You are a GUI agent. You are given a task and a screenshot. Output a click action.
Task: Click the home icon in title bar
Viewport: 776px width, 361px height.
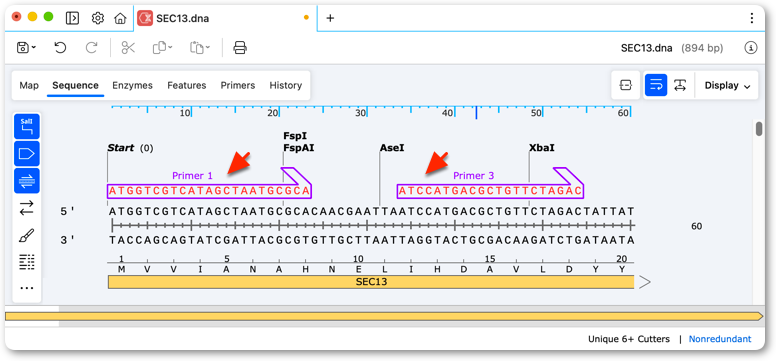pos(120,18)
